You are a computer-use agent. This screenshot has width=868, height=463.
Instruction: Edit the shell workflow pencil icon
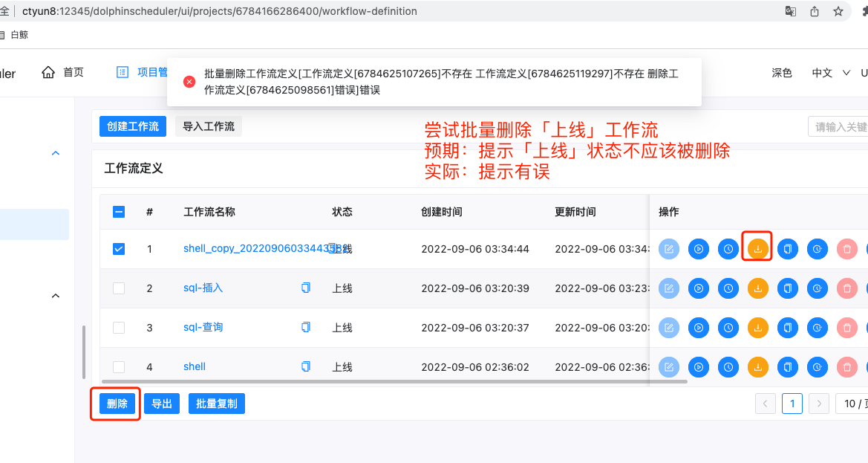pyautogui.click(x=669, y=366)
